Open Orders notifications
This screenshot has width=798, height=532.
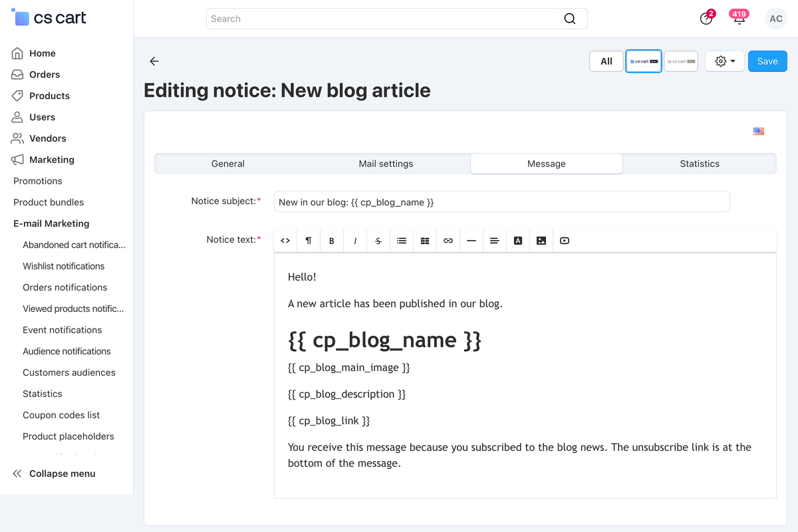(65, 287)
